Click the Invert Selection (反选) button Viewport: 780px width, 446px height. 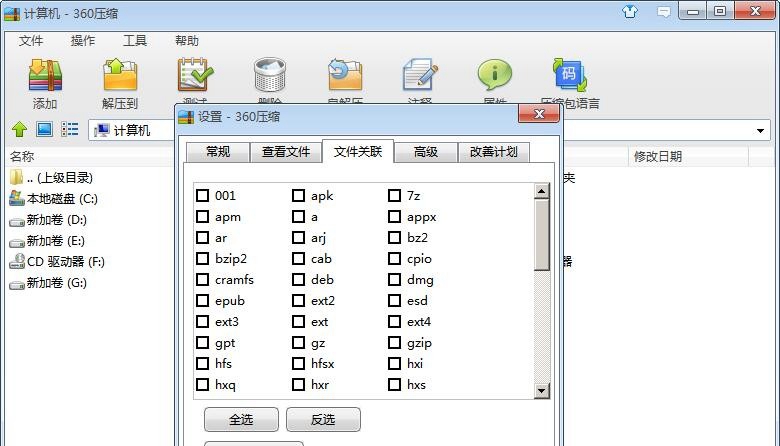(323, 420)
